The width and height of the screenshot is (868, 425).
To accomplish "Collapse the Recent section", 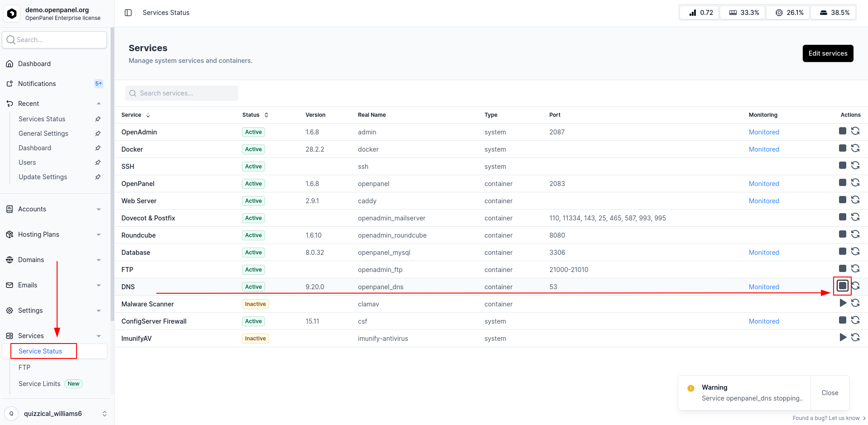I will point(99,104).
